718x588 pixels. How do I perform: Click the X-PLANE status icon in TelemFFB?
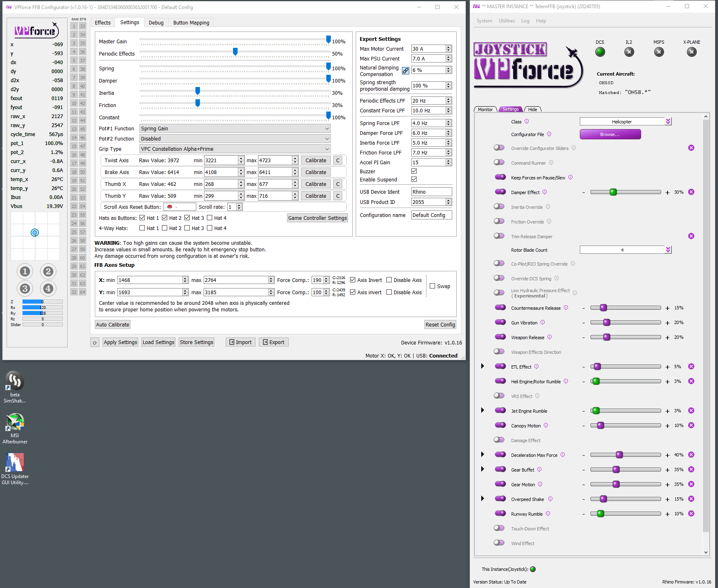pyautogui.click(x=692, y=52)
